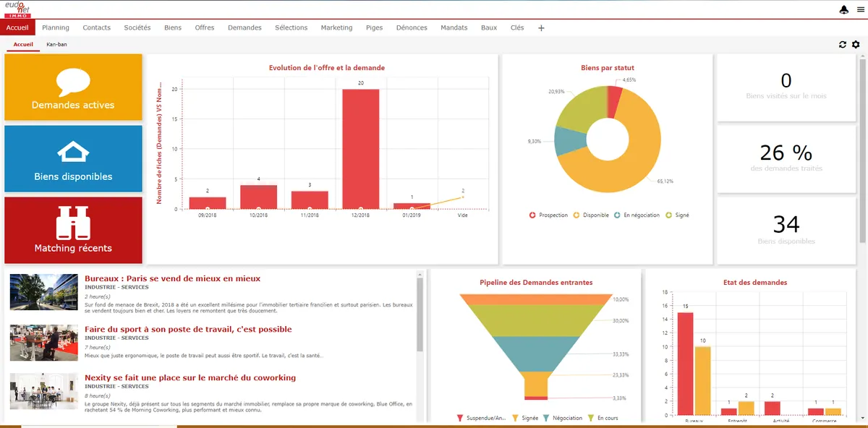Toggle En négociation legend item
This screenshot has height=428, width=868.
(637, 215)
